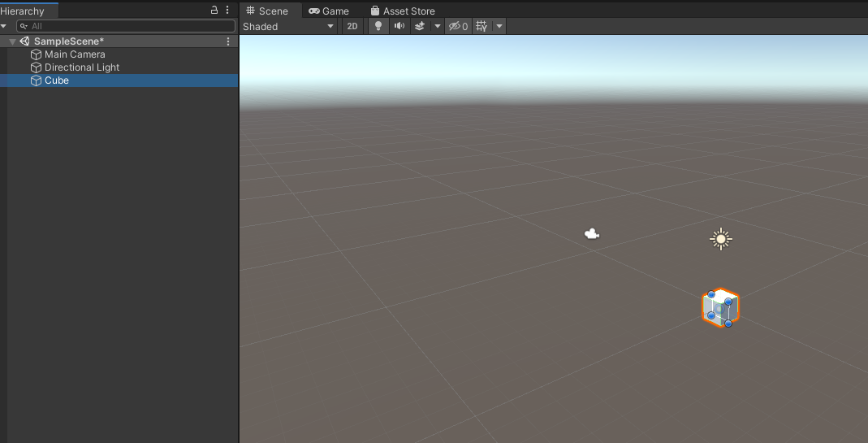Viewport: 868px width, 443px height.
Task: Click the Game tab controller icon
Action: pyautogui.click(x=314, y=11)
